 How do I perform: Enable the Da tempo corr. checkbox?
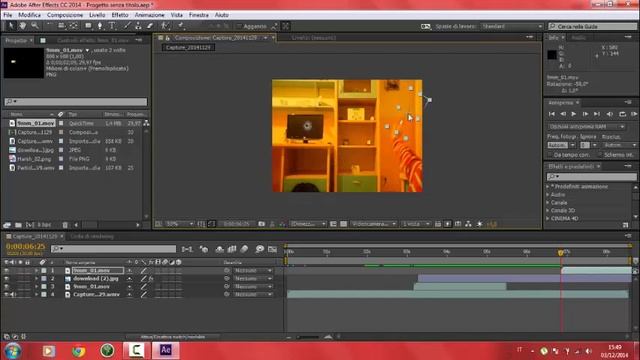550,155
